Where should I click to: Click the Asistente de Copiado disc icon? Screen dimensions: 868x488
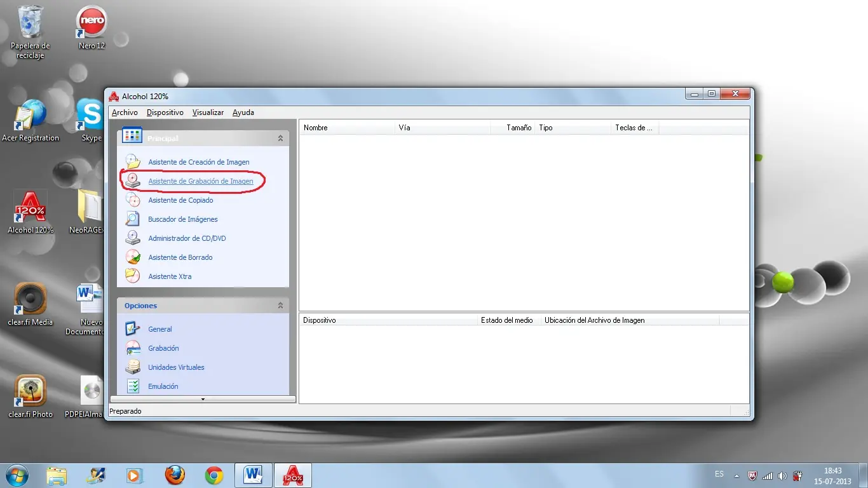[x=132, y=200]
